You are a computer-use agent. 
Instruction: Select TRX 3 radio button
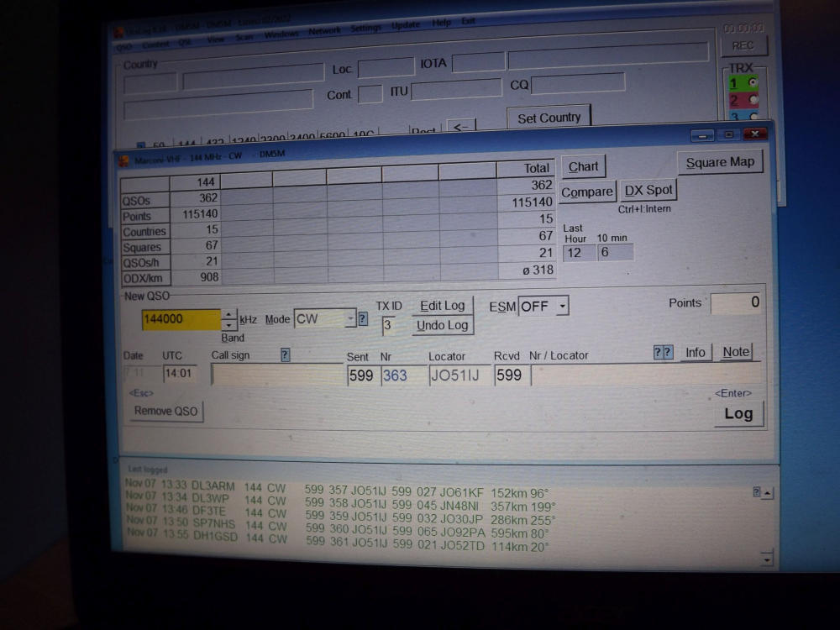[x=753, y=117]
